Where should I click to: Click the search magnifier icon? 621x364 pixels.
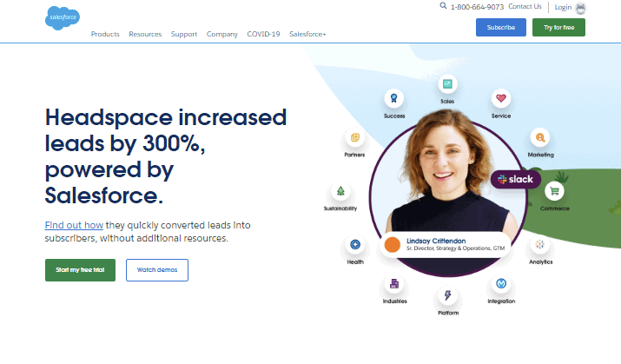[x=443, y=7]
